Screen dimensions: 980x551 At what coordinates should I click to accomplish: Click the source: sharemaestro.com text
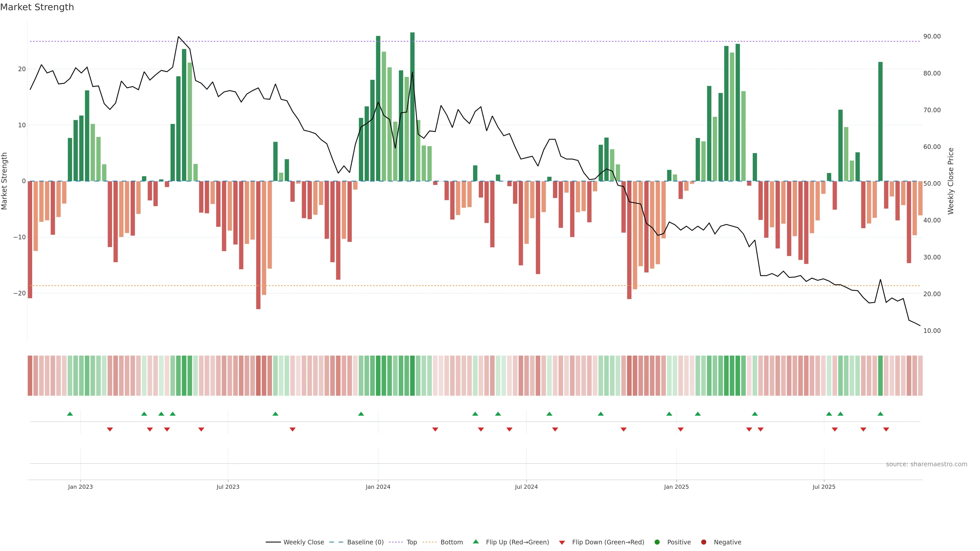pos(926,464)
